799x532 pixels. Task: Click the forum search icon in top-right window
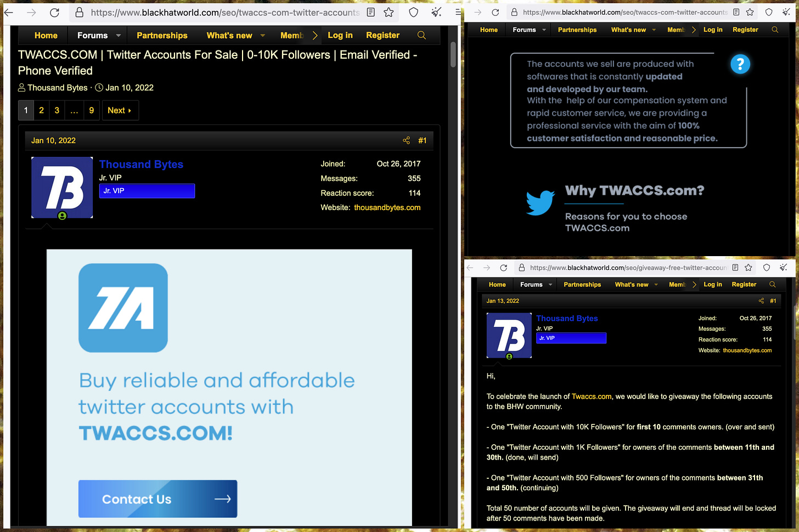pos(775,30)
